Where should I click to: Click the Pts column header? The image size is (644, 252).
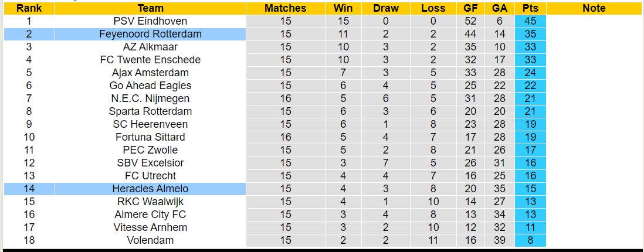[x=530, y=8]
